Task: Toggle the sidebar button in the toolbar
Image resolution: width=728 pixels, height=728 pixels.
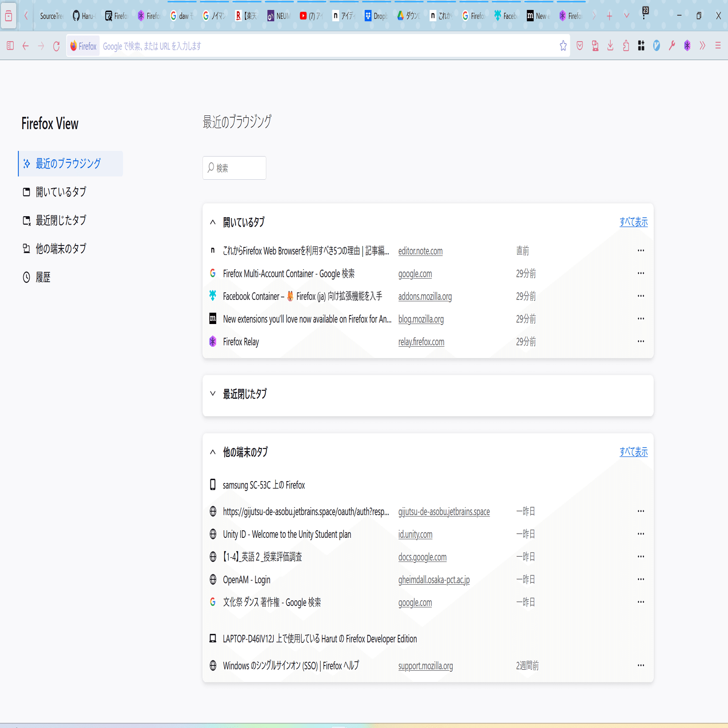Action: [x=10, y=46]
